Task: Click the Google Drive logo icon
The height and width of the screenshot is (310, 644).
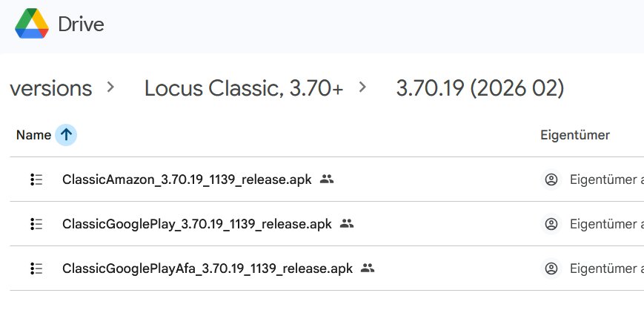Action: coord(33,24)
